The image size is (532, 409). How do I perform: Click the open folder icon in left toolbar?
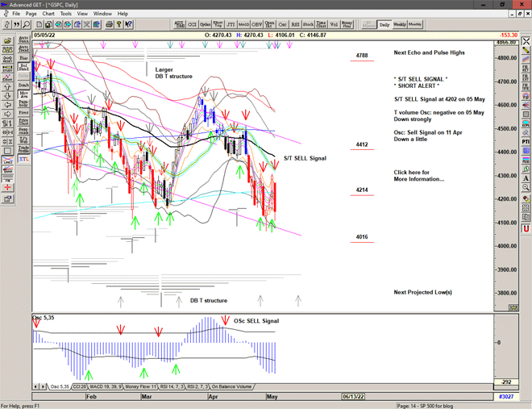click(8, 40)
